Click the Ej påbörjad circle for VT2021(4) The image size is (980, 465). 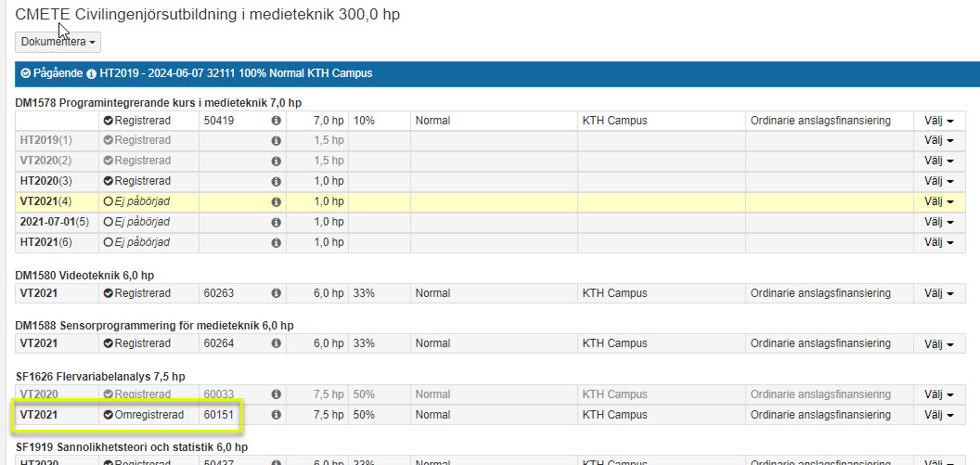(x=109, y=202)
